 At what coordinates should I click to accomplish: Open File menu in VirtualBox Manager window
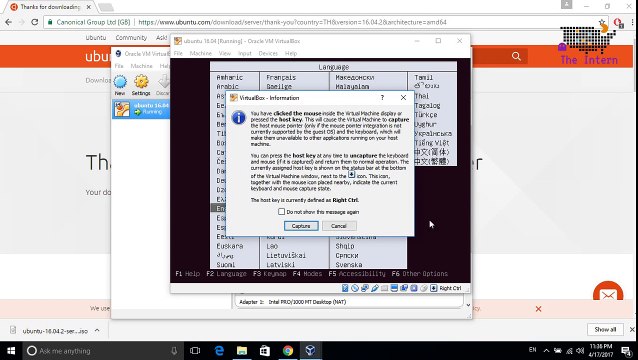pos(119,66)
